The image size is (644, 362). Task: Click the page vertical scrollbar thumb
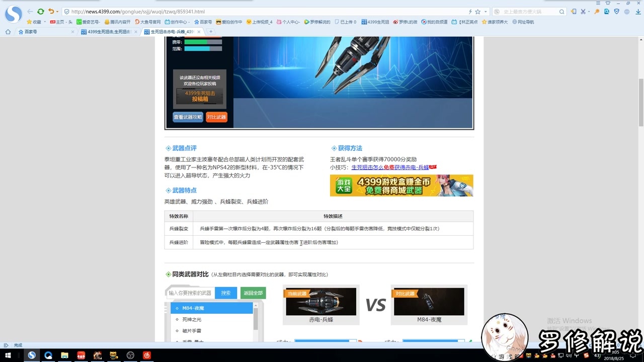click(x=640, y=102)
